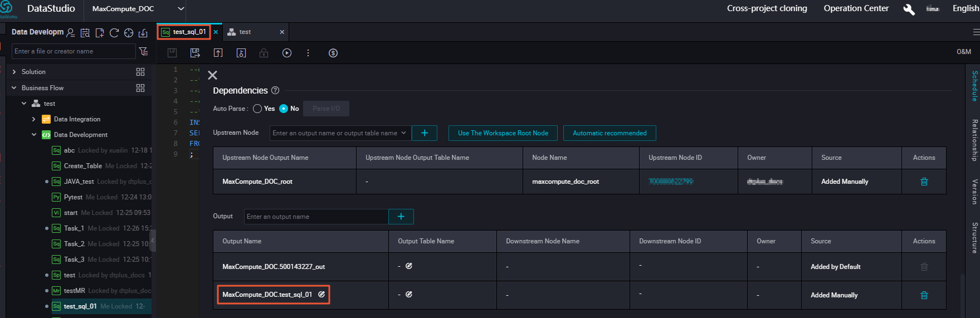Open the MaxCompute_DOC workspace dropdown
Screen dimensions: 980x318
click(138, 9)
